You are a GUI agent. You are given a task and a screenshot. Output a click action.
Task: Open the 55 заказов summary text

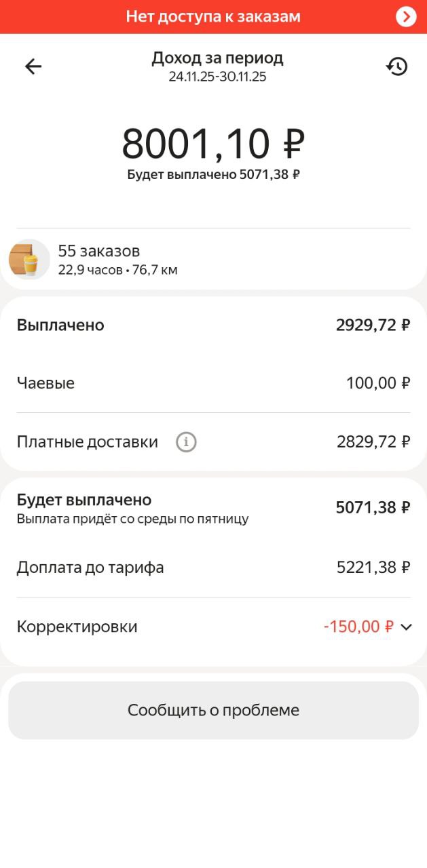click(99, 252)
